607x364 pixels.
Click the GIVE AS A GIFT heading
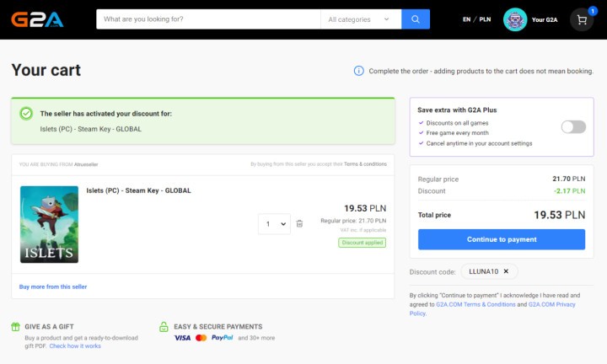coord(49,326)
